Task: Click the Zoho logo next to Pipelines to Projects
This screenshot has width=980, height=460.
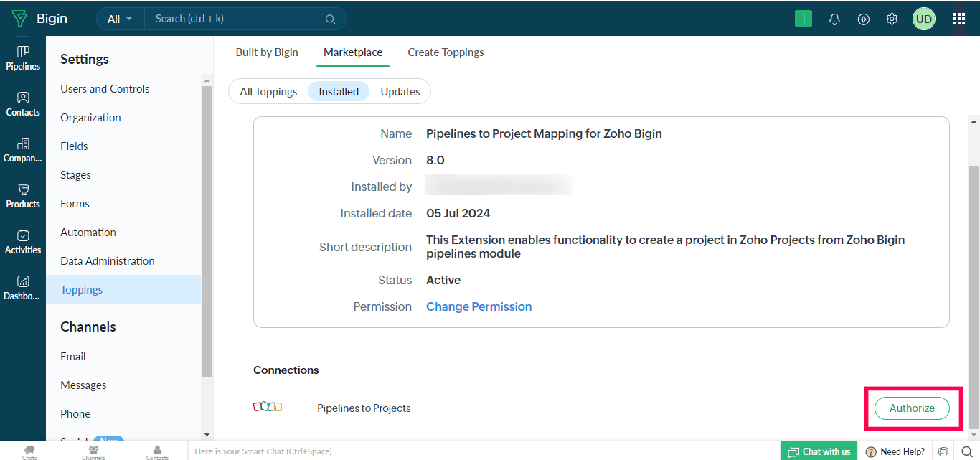Action: coord(268,407)
